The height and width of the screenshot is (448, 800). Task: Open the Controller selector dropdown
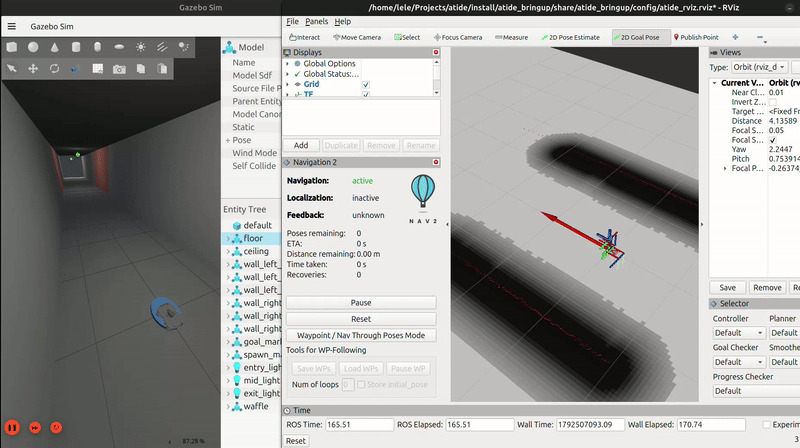click(739, 333)
